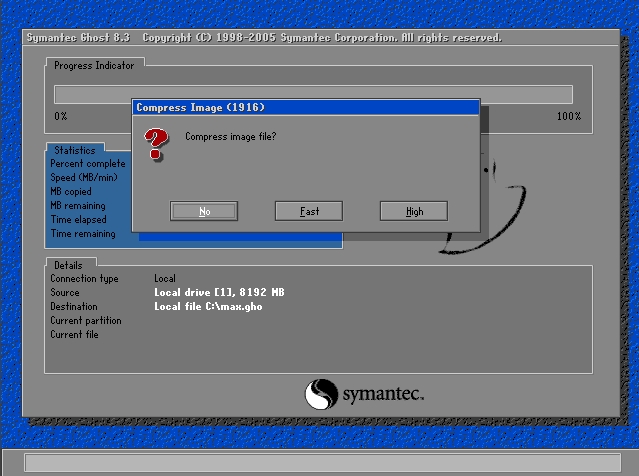This screenshot has height=476, width=639.
Task: Click the Current file label in Details
Action: click(75, 335)
